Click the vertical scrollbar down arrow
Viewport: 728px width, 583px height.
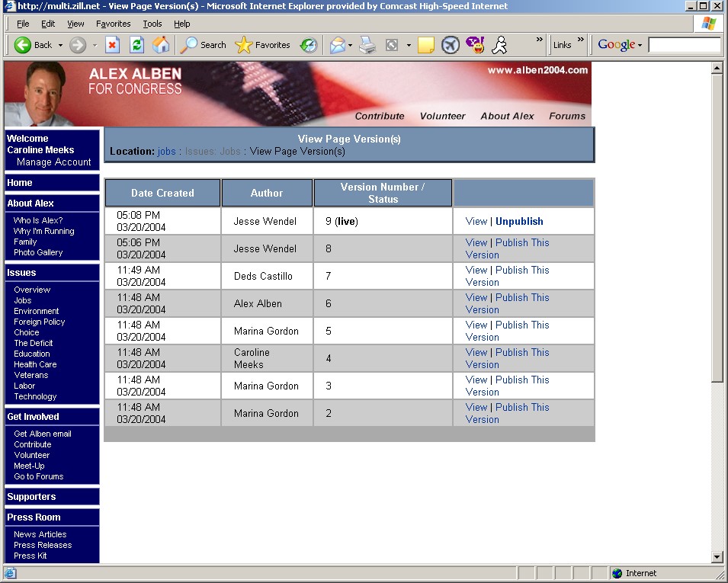[717, 556]
